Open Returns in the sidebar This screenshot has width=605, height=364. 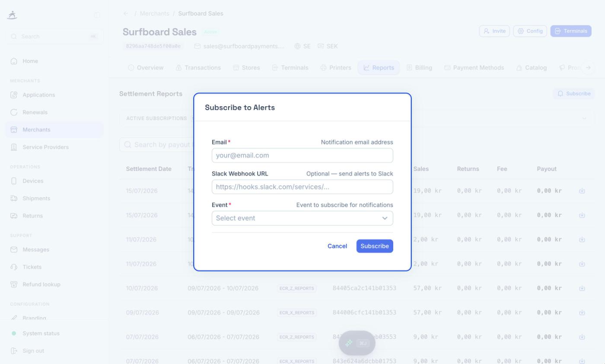pyautogui.click(x=54, y=216)
